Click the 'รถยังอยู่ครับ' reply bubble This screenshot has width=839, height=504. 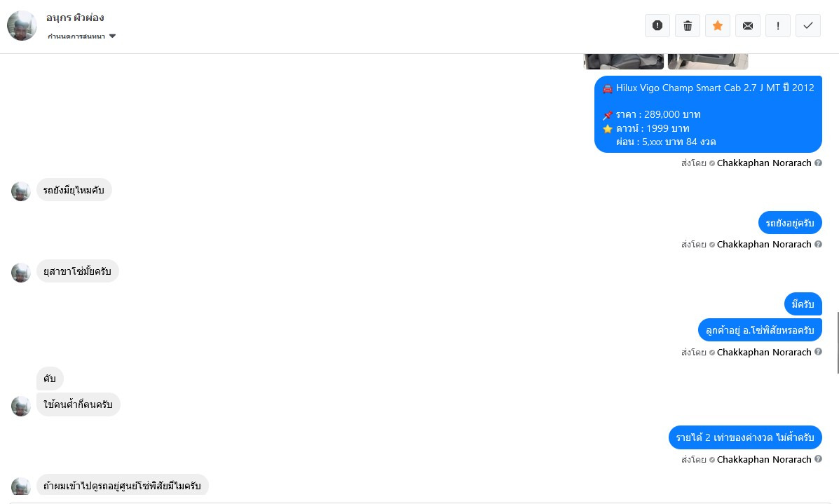[x=790, y=223]
